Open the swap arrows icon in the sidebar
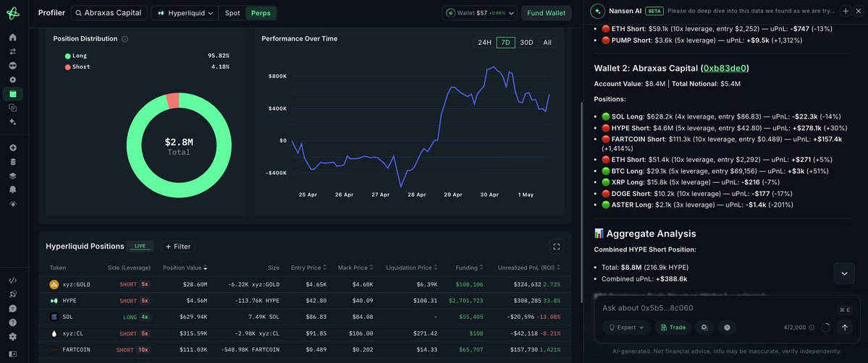The width and height of the screenshot is (868, 363). [13, 51]
